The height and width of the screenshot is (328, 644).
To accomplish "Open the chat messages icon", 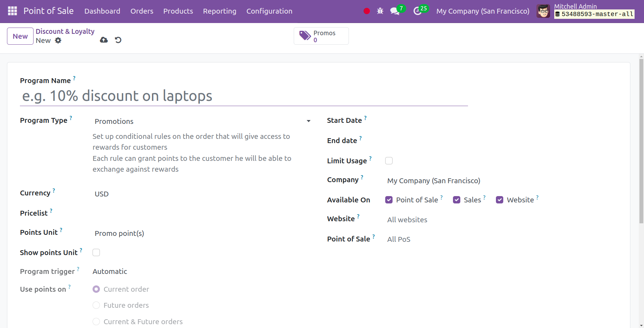I will point(395,11).
